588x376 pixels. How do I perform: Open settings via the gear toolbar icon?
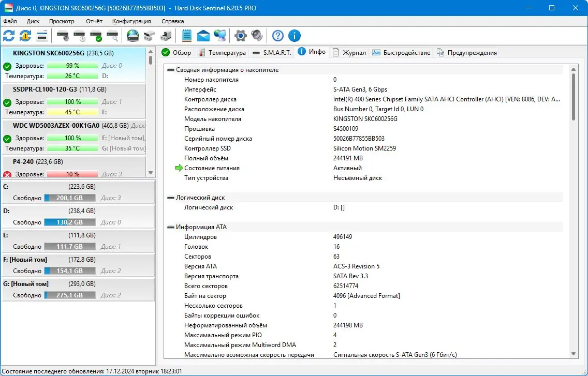[x=240, y=36]
